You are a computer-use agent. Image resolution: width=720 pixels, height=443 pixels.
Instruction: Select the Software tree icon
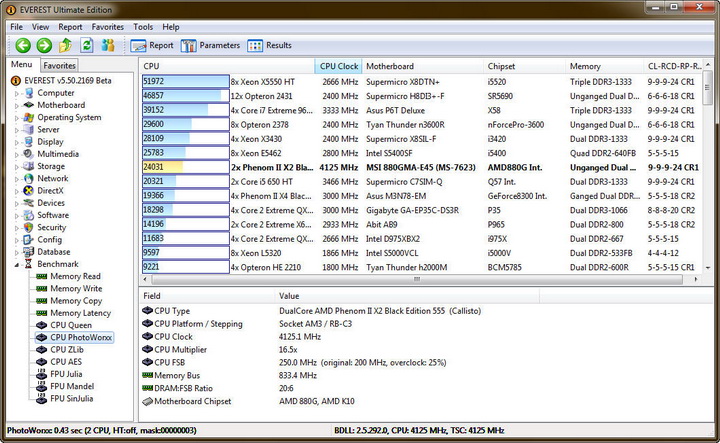tap(29, 215)
